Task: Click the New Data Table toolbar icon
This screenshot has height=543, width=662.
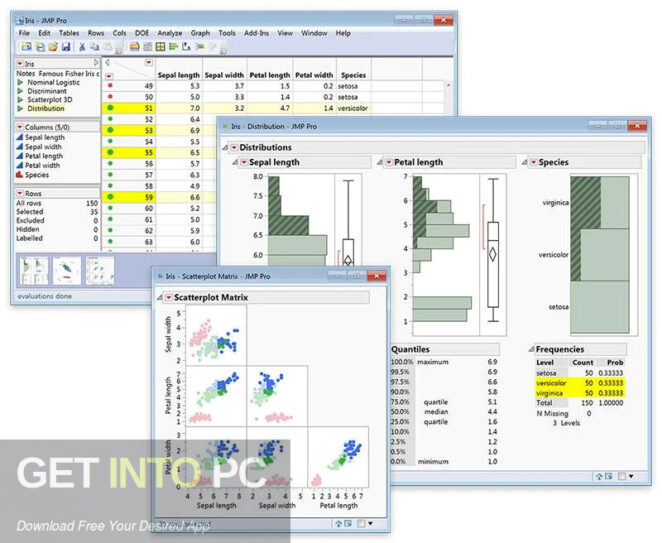Action: click(x=27, y=46)
